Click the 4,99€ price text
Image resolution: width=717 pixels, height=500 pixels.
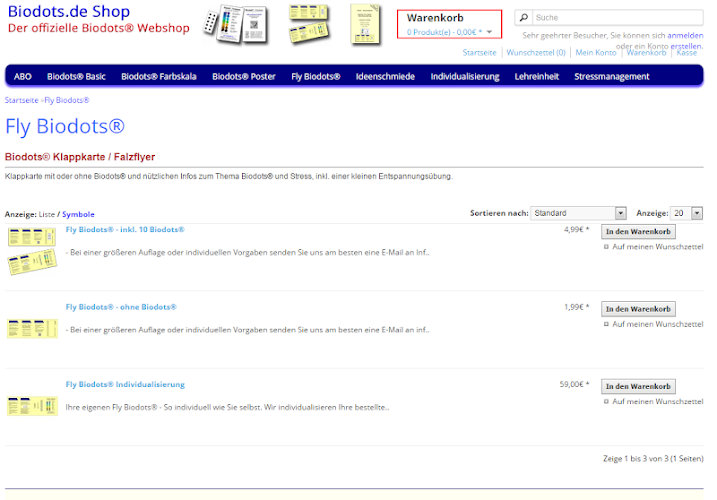click(576, 230)
